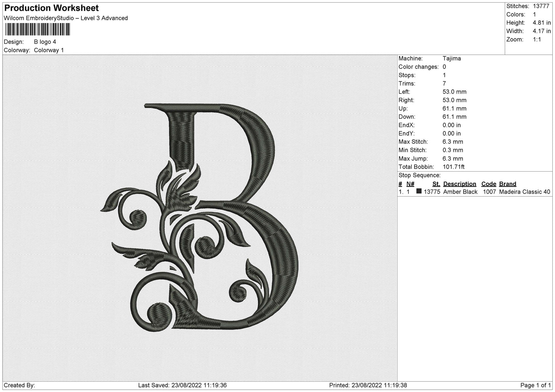Click the Trims value 7
Screen dimensions: 555x392
[444, 84]
